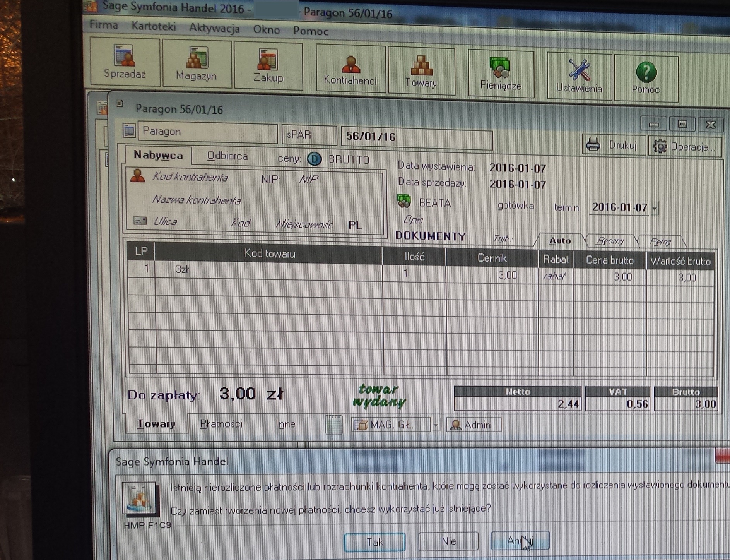
Task: Click the payment register icon beside BEATA
Action: click(404, 201)
